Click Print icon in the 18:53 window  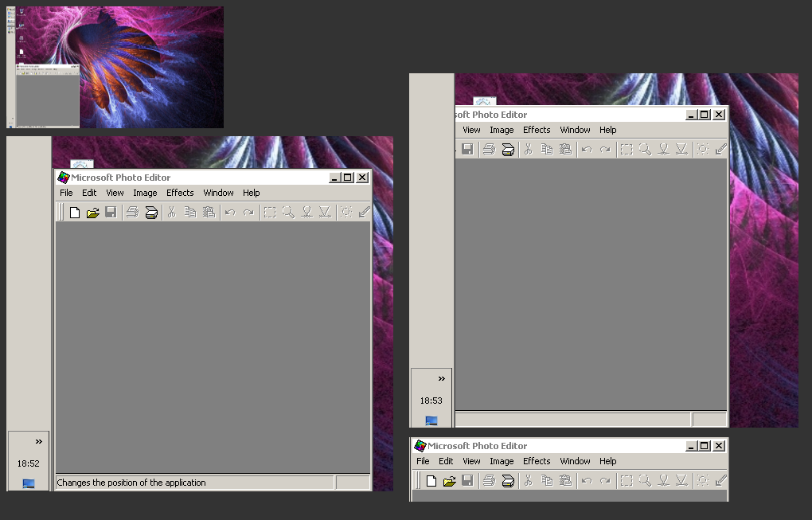coord(490,150)
